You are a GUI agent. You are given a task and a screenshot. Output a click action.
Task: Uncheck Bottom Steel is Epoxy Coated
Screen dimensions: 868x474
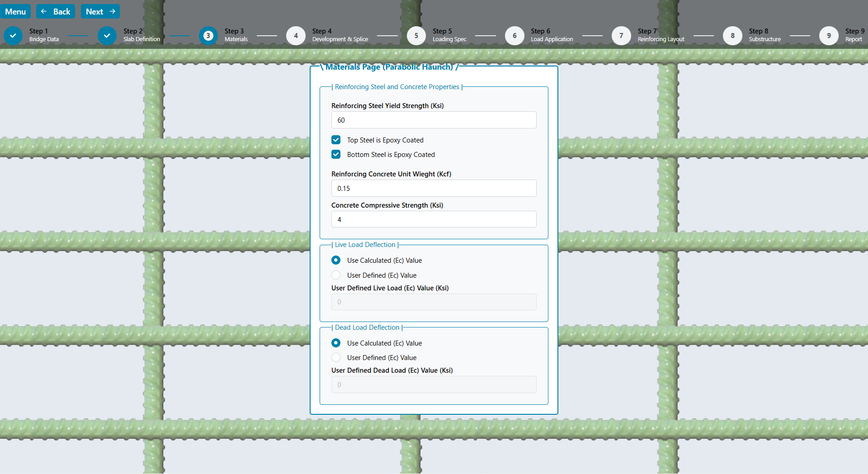coord(336,155)
